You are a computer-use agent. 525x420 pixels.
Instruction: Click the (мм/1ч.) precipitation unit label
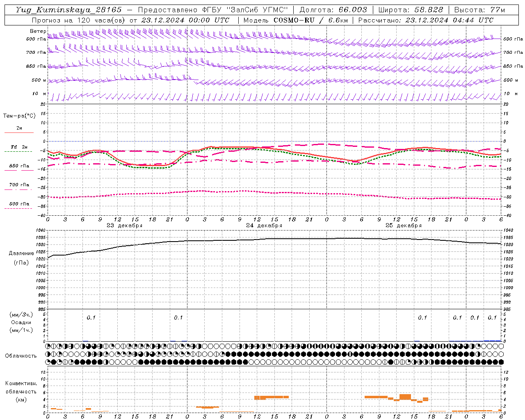coord(21,330)
